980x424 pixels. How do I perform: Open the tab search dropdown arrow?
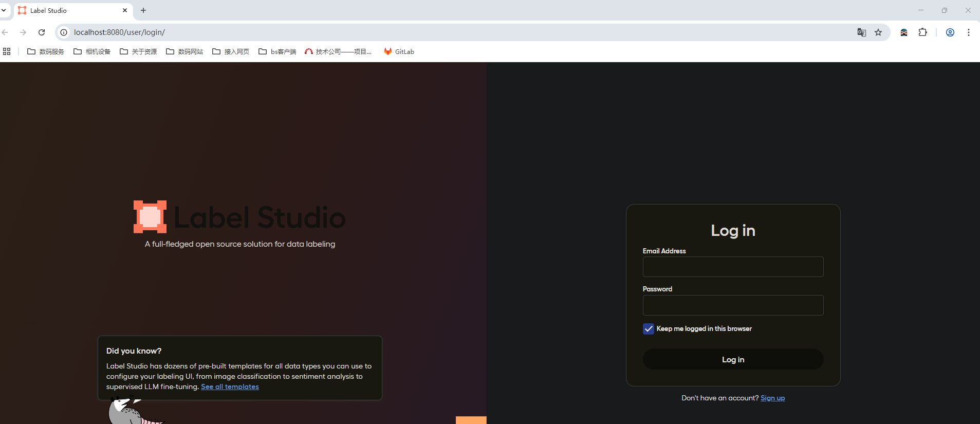pyautogui.click(x=4, y=10)
